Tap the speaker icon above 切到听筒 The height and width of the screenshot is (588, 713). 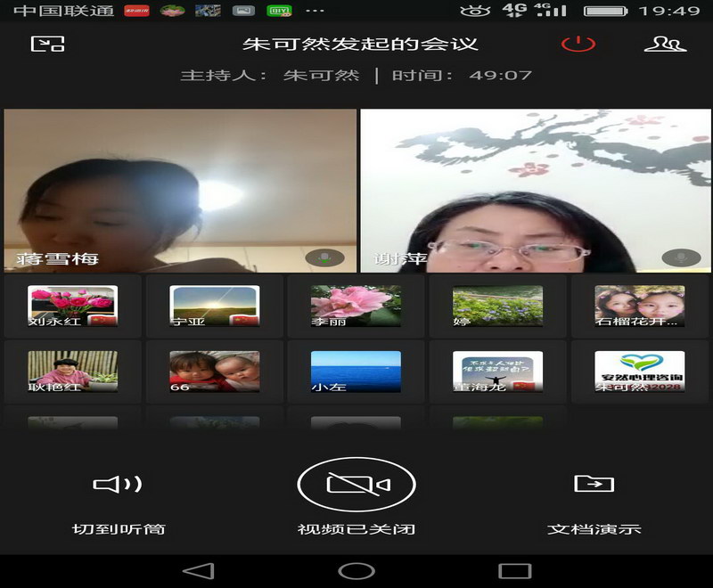coord(118,485)
